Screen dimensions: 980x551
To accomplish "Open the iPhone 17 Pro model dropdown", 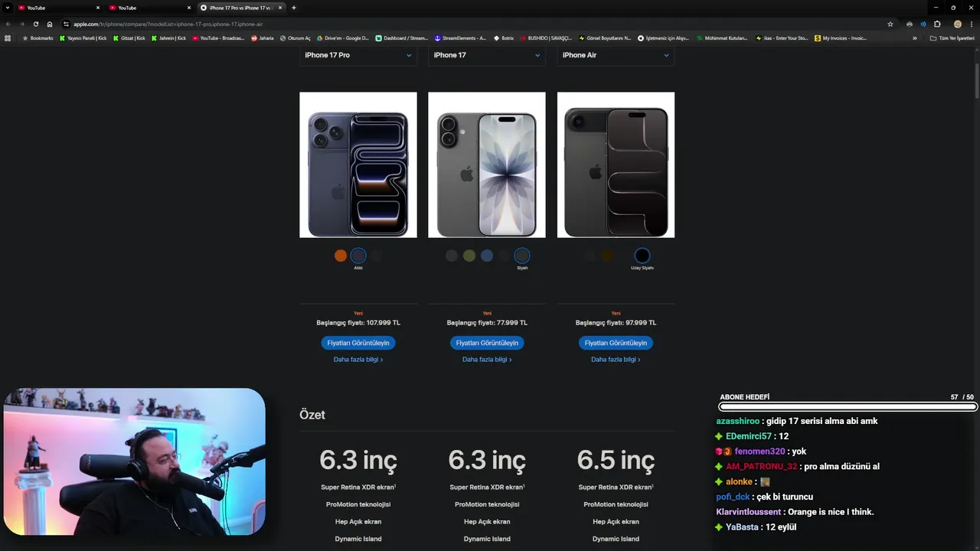I will (x=358, y=55).
